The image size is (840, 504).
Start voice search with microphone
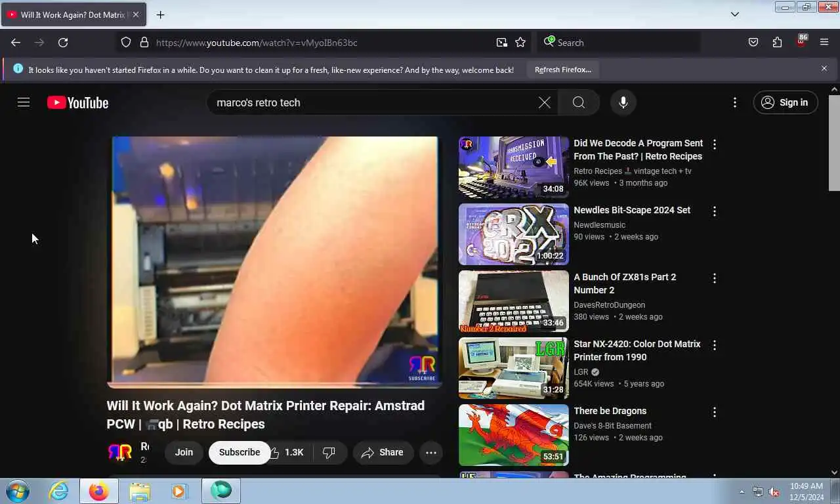623,102
